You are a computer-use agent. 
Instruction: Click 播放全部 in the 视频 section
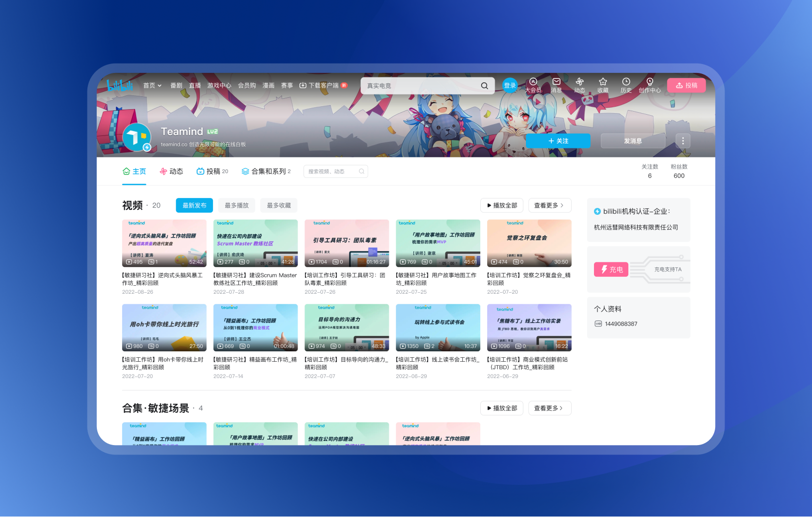[x=502, y=205]
